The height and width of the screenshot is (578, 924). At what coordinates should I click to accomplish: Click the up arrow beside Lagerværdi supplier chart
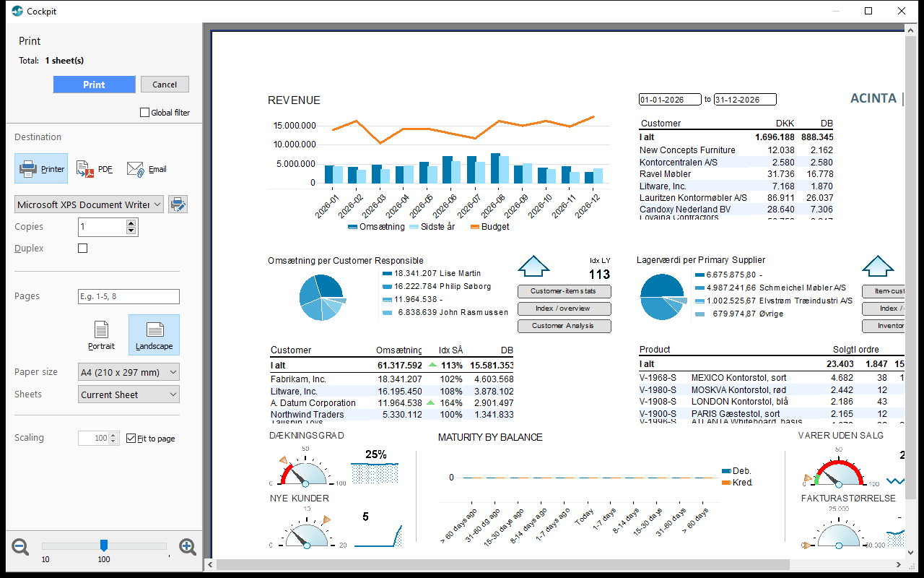[x=878, y=266]
